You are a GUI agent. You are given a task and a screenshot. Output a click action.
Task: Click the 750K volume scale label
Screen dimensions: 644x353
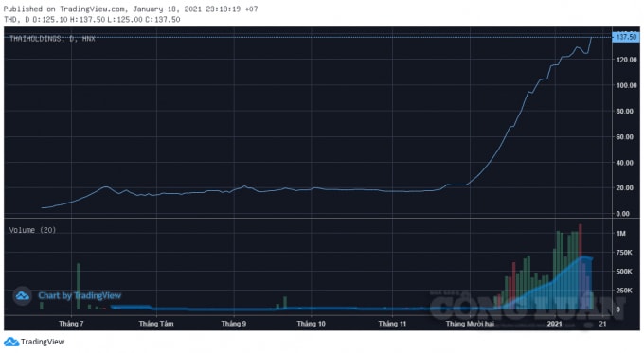624,253
